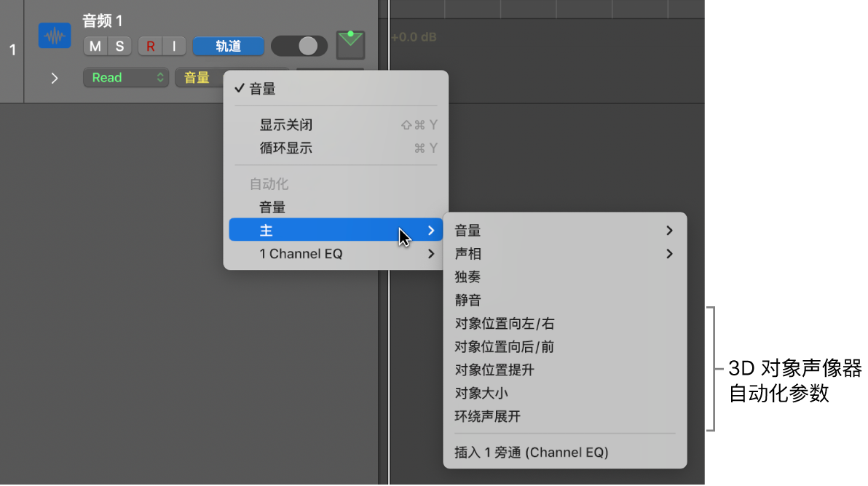Mute the 音频 1 track
The image size is (868, 486).
point(95,47)
